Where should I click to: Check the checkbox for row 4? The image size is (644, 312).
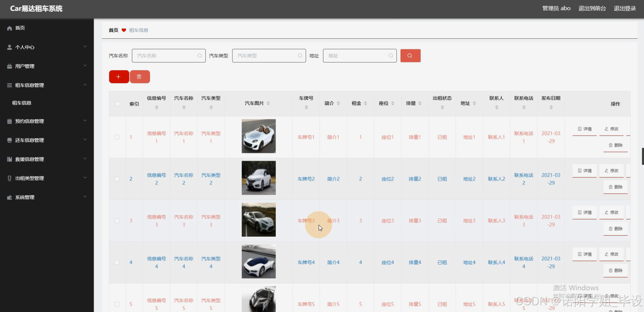[x=117, y=262]
